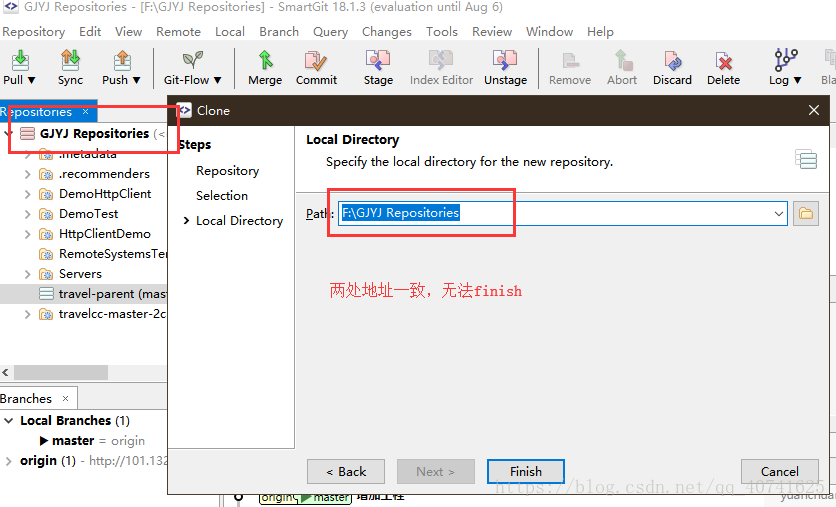Select the travel-parent repository row
Screen dimensions: 836x507
point(84,294)
